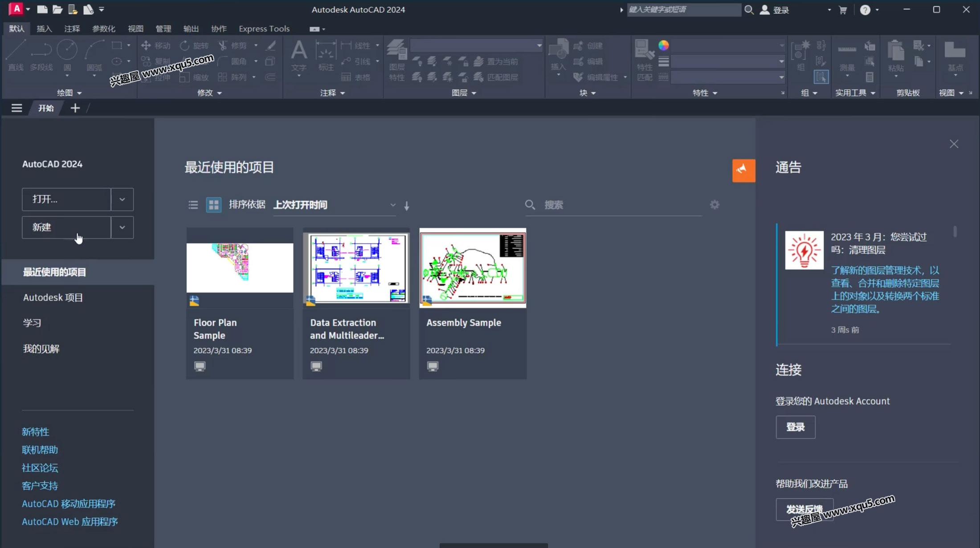Click the new tab plus button
The height and width of the screenshot is (548, 980).
[75, 108]
